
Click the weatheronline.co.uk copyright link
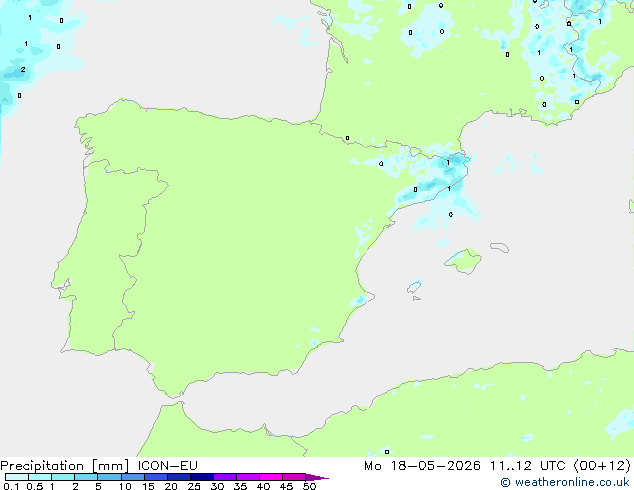pos(565,482)
